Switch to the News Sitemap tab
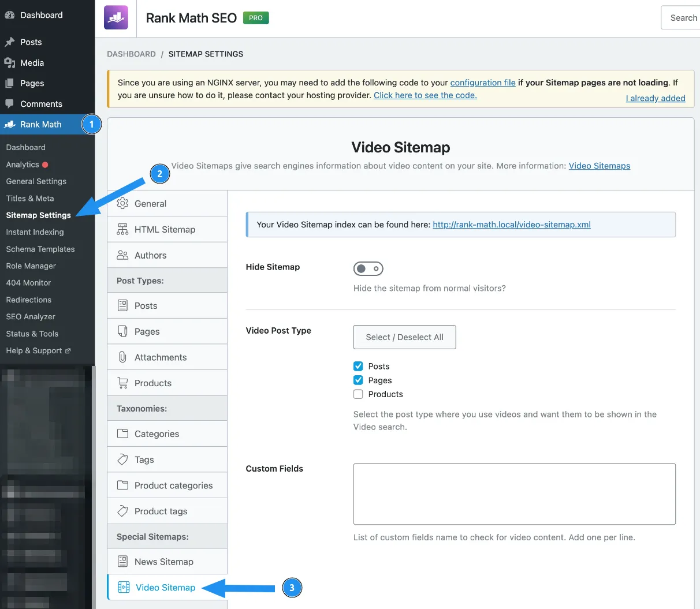Screen dimensions: 700x609 [x=167, y=561]
